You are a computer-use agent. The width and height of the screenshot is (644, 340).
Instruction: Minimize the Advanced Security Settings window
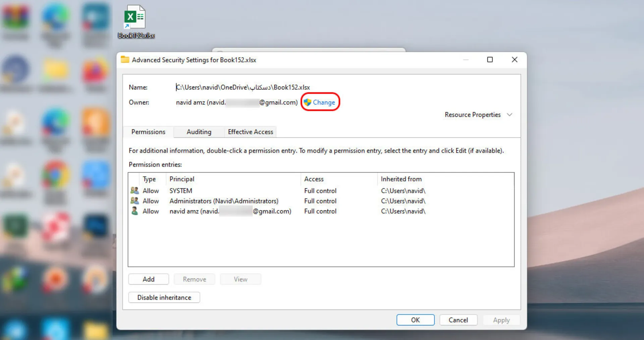coord(466,60)
